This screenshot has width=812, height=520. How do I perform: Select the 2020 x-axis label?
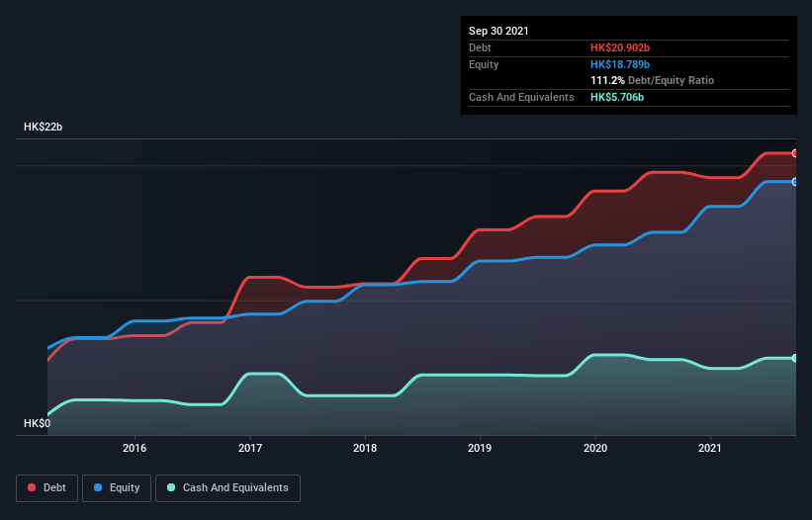(x=595, y=448)
